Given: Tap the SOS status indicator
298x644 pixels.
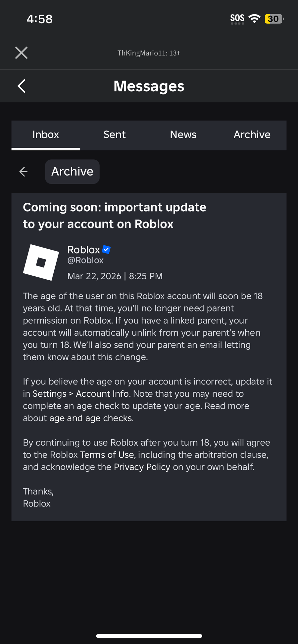Looking at the screenshot, I should pyautogui.click(x=237, y=19).
